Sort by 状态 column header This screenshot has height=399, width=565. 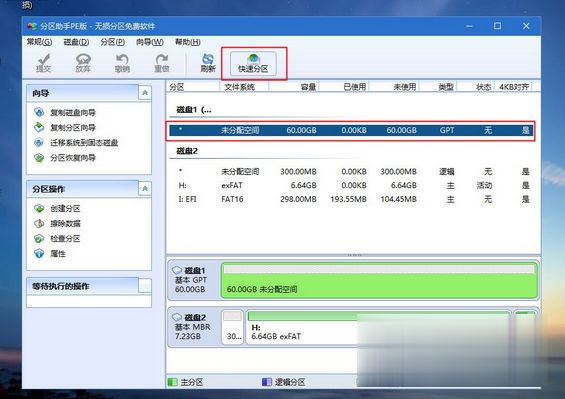tap(476, 87)
